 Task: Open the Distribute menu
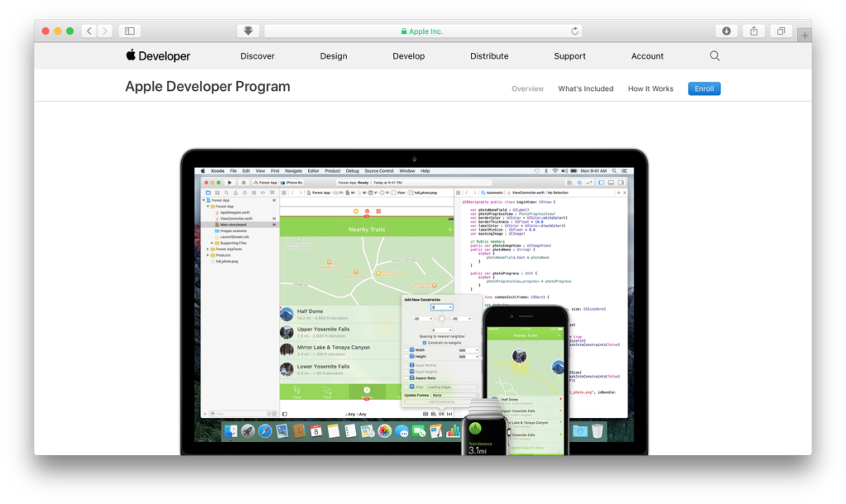[x=489, y=56]
